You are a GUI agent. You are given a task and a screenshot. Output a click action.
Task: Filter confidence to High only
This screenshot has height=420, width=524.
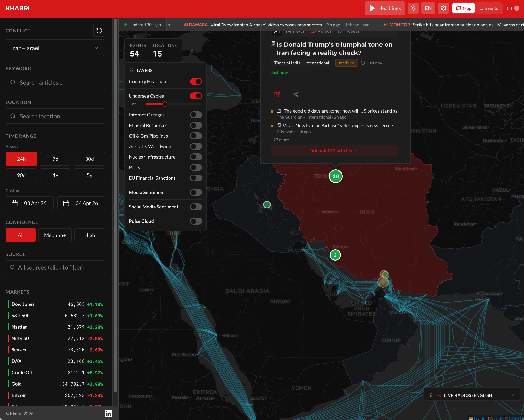(89, 235)
